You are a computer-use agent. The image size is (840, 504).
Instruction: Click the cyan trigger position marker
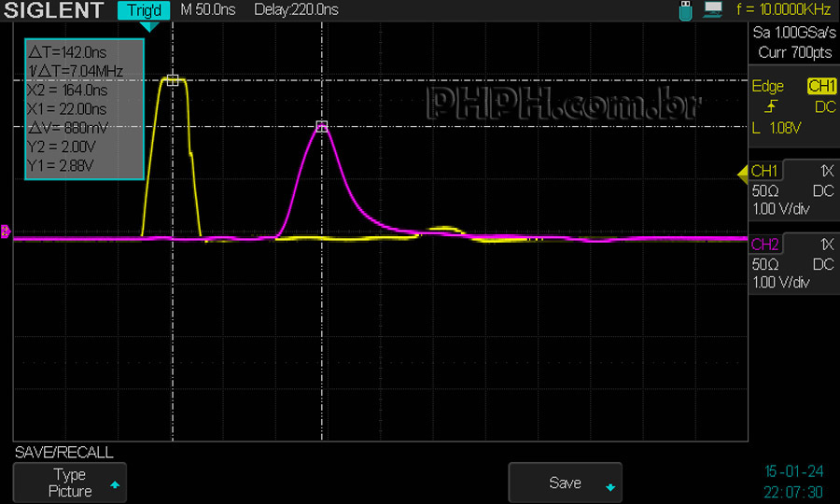point(148,27)
